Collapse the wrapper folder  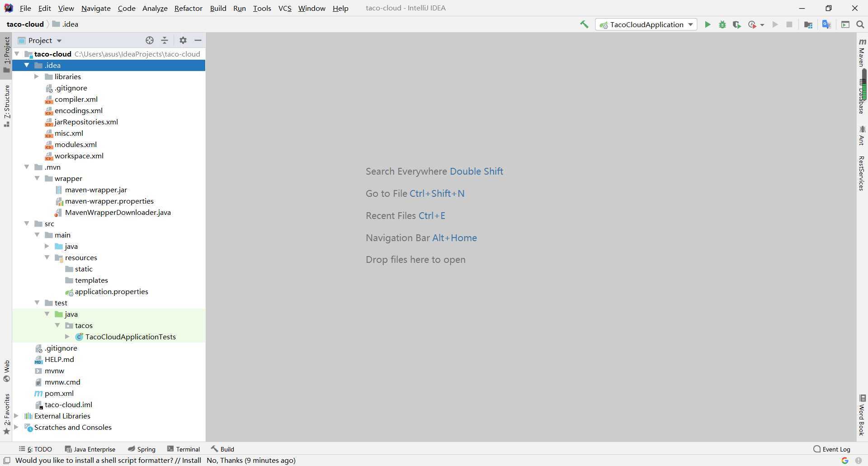click(x=37, y=178)
